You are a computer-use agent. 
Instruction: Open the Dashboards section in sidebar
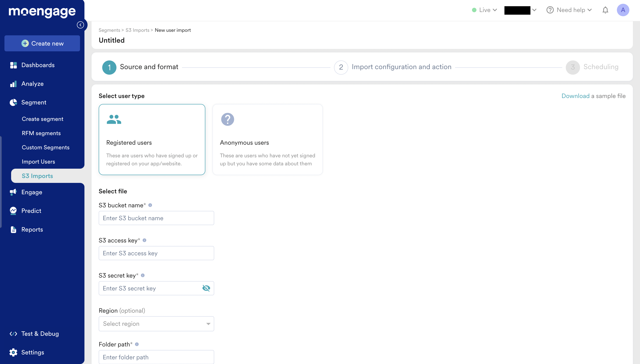tap(38, 65)
